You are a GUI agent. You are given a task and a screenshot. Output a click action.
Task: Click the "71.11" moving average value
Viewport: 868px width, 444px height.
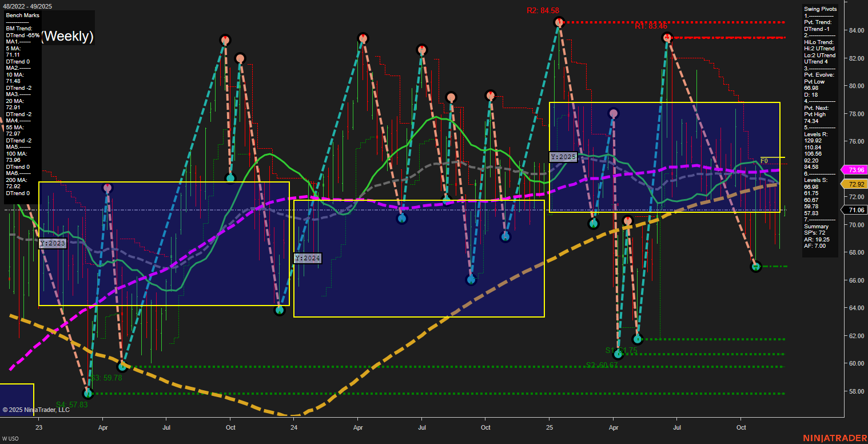(x=13, y=55)
